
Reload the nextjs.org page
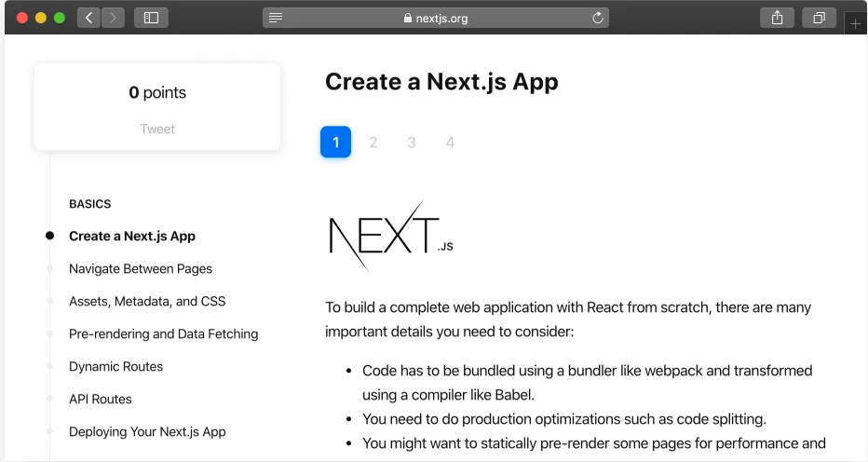click(597, 18)
